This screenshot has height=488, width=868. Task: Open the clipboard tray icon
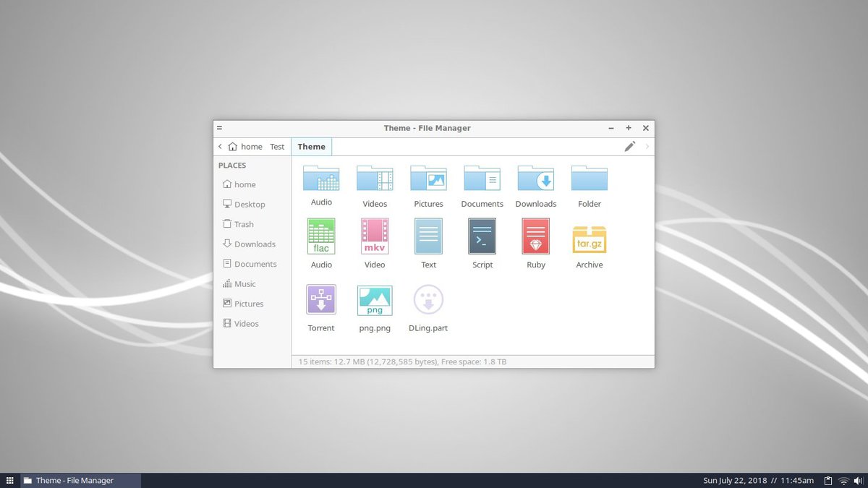tap(827, 480)
